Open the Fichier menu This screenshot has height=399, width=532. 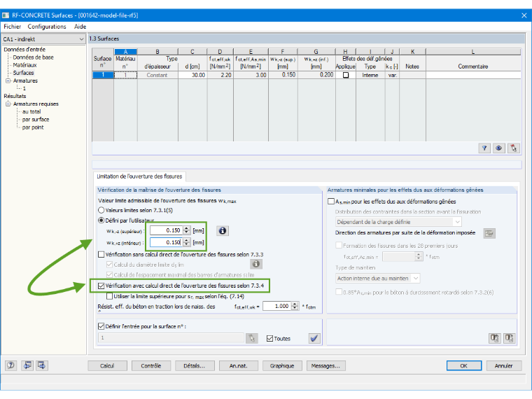coord(12,27)
